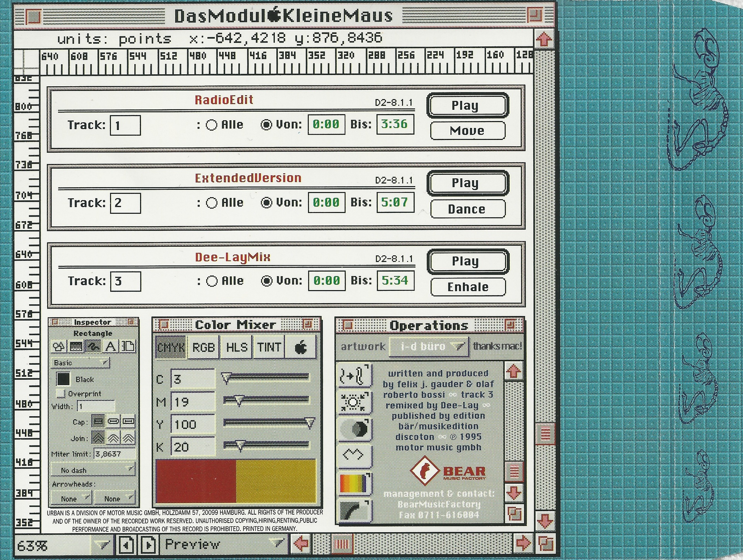Select the miter join icon
Image resolution: width=743 pixels, height=560 pixels.
pos(98,438)
